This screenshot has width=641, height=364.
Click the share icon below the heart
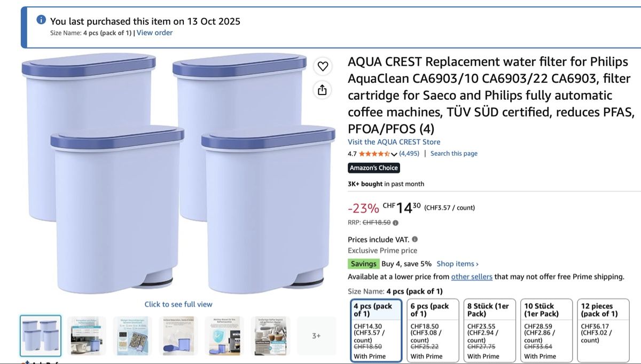[322, 90]
